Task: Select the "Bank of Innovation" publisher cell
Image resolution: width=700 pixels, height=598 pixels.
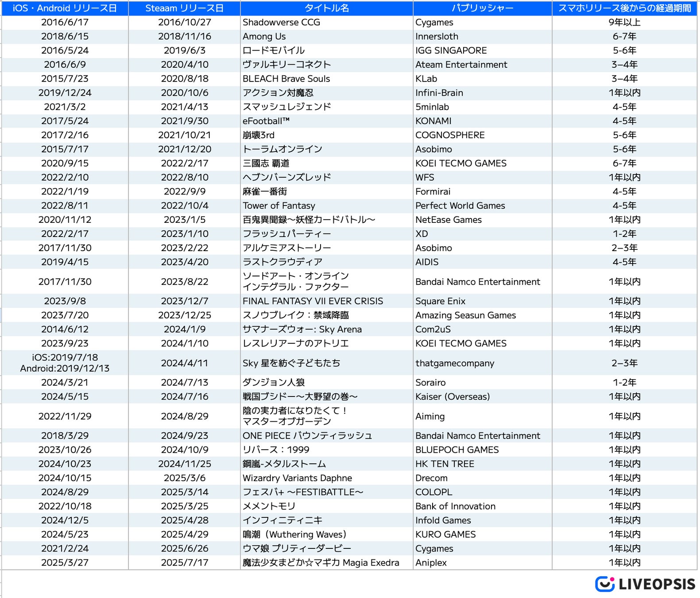Action: click(483, 506)
